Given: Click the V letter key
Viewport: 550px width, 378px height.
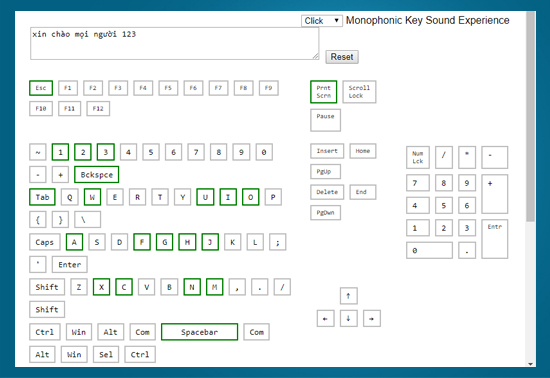Looking at the screenshot, I should 147,287.
